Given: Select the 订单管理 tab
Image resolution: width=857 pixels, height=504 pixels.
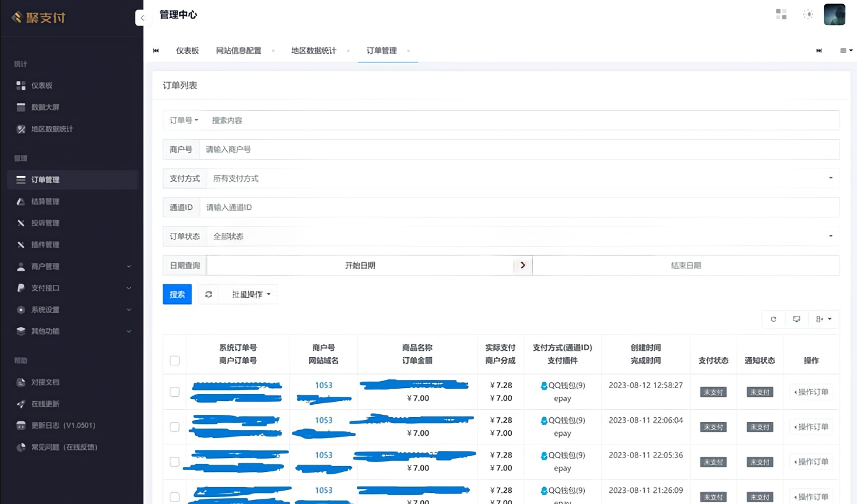Looking at the screenshot, I should point(382,51).
